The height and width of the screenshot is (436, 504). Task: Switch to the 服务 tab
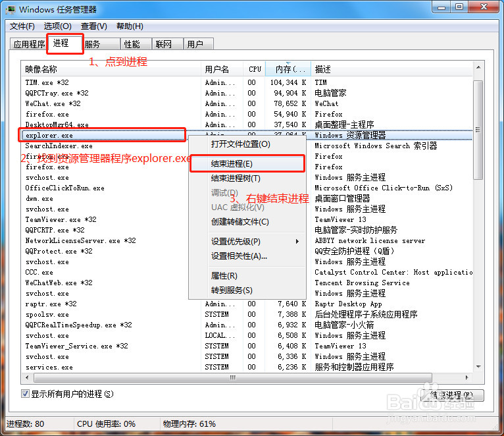coord(101,44)
